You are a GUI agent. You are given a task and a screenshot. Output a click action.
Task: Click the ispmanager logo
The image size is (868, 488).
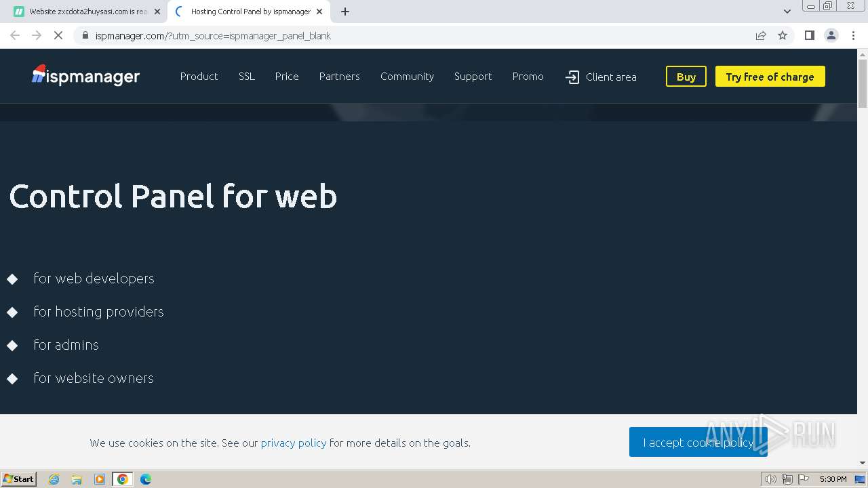click(x=85, y=76)
